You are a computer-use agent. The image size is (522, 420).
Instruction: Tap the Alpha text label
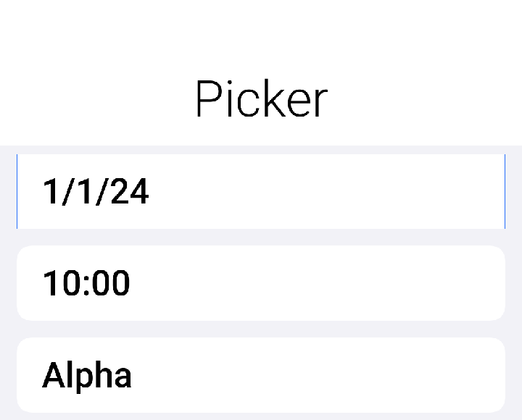87,376
